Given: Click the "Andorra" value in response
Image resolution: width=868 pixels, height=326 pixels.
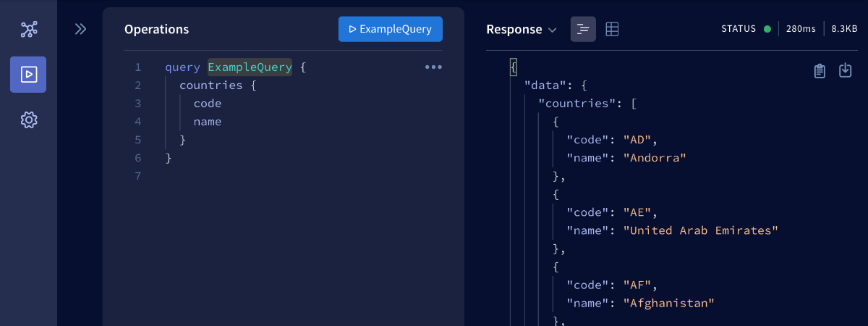Looking at the screenshot, I should coord(655,158).
